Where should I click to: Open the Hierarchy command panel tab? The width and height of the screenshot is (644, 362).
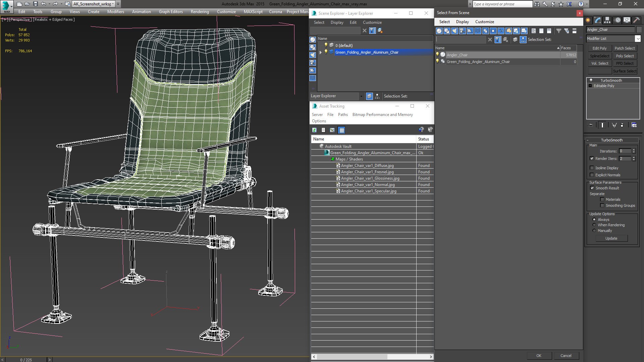tap(607, 20)
